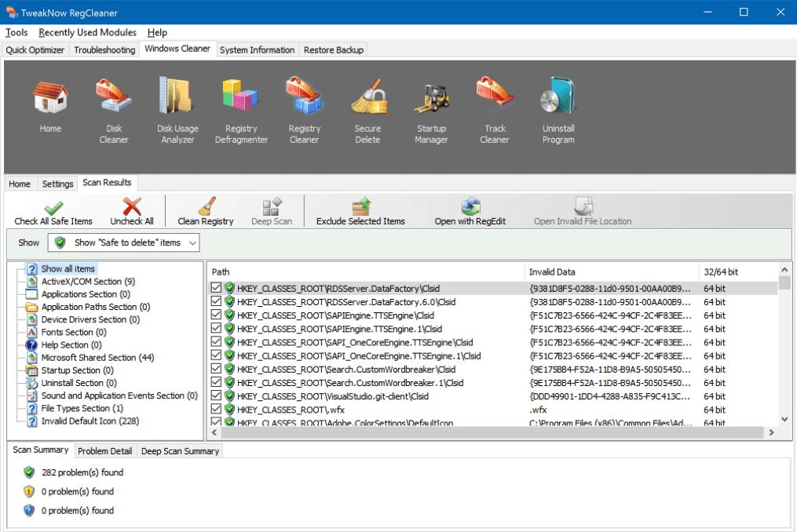Toggle checkbox for SAPIEngine.TTSEngine\Clsid

216,315
